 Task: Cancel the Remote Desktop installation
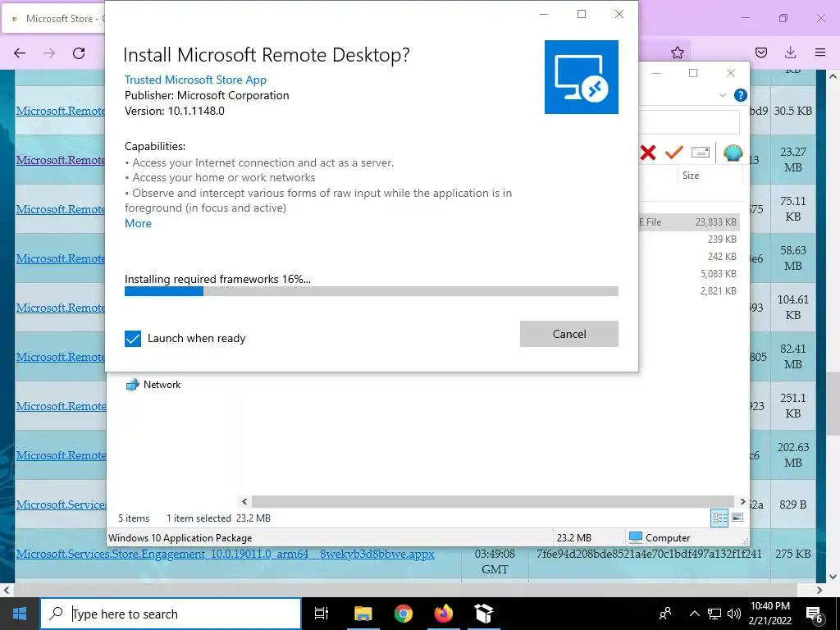coord(569,334)
